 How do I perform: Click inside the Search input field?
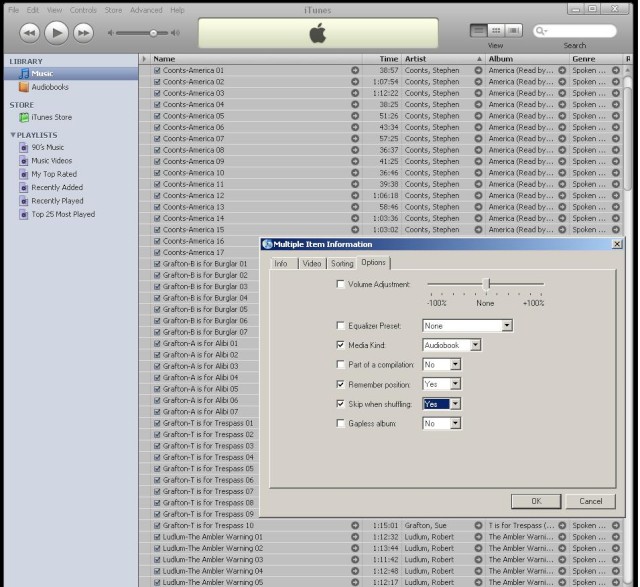pos(575,31)
